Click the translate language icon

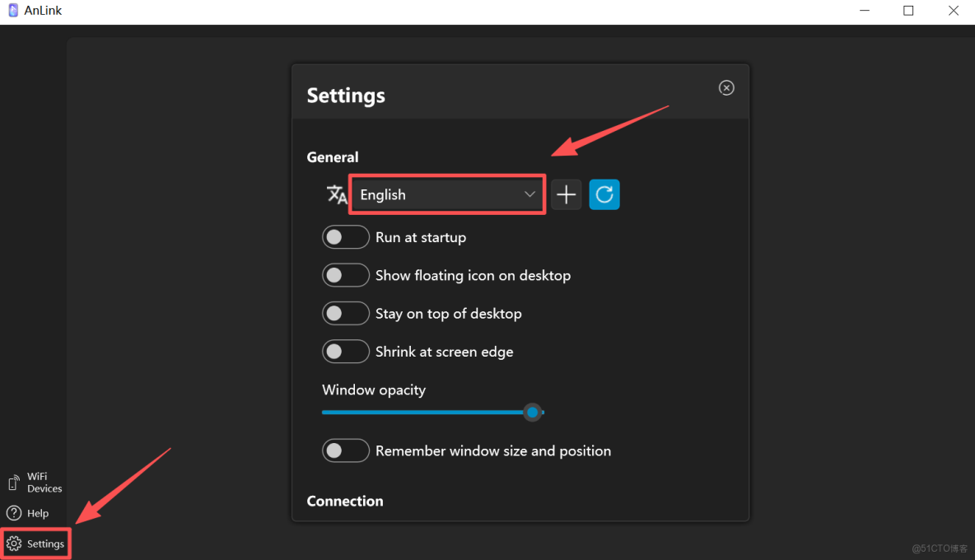[x=337, y=194]
